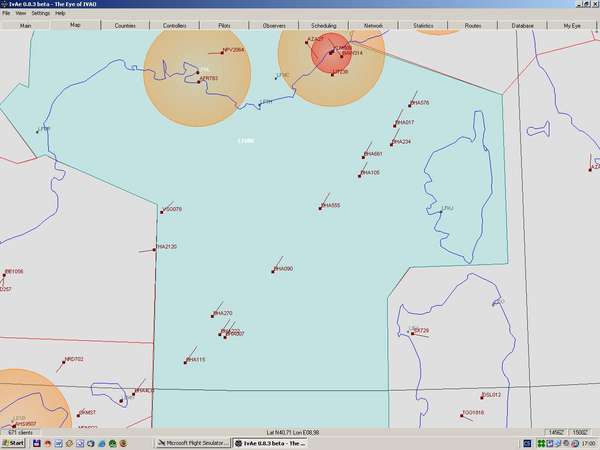Select the FGO1918 aircraft marker
Image resolution: width=600 pixels, height=450 pixels.
click(x=462, y=416)
